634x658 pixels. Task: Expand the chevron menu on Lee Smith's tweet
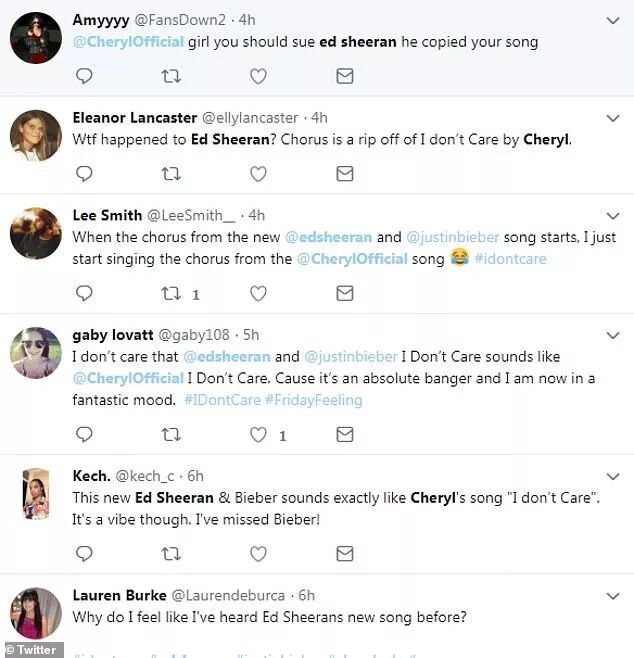[614, 215]
